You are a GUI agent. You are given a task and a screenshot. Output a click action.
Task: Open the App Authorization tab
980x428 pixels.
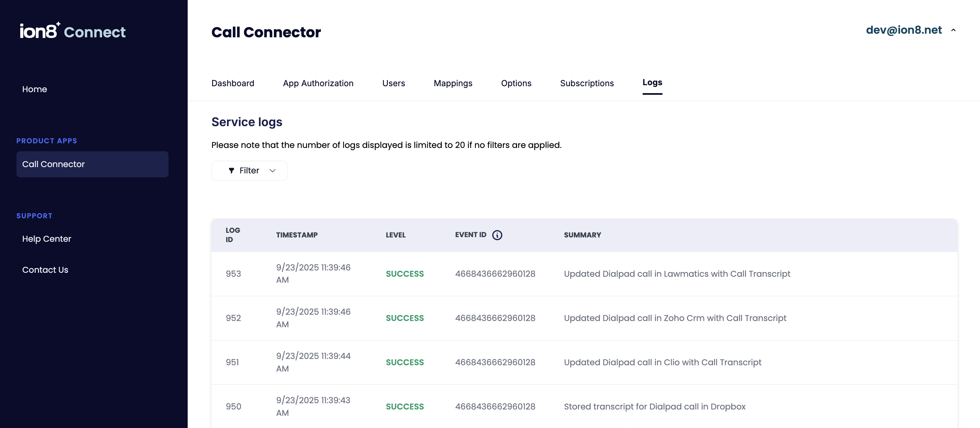click(x=318, y=83)
